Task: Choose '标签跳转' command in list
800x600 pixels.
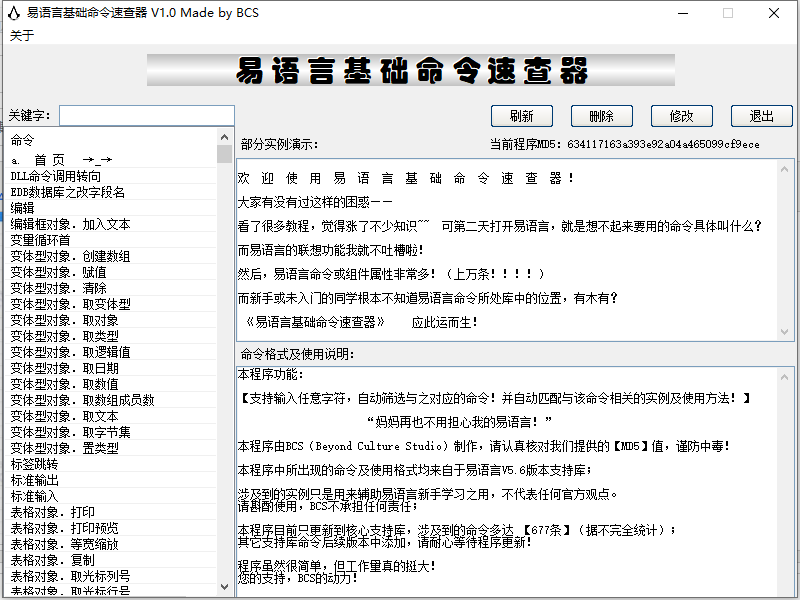Action: [34, 464]
